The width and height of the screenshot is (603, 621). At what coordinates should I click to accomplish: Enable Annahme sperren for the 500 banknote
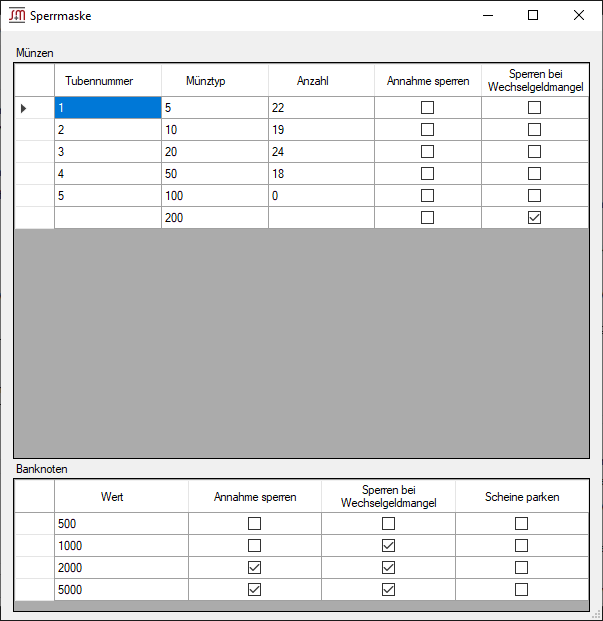[x=254, y=524]
